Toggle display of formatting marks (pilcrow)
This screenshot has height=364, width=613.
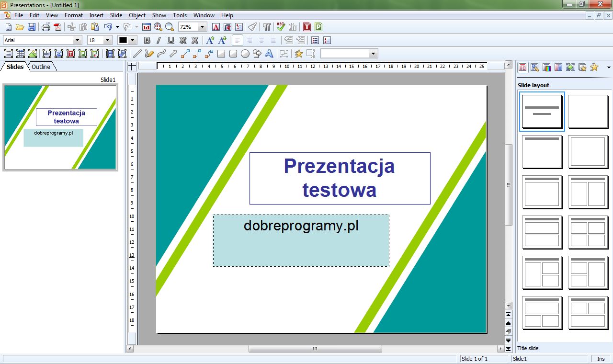tap(267, 27)
